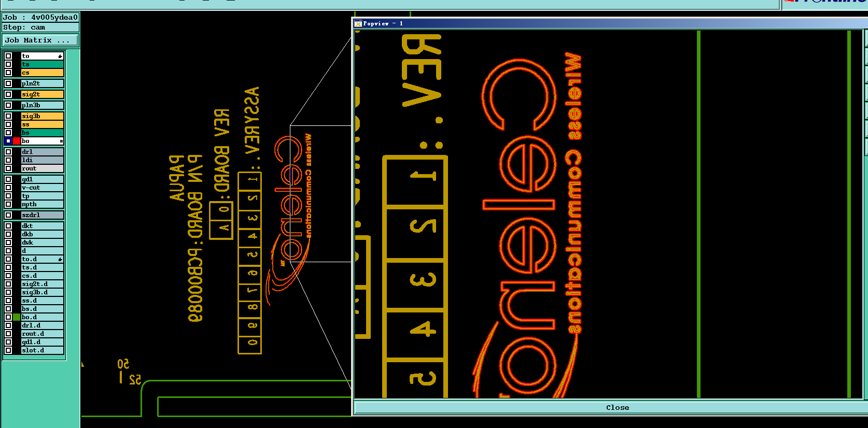Select the sig2t.d layer name
Image resolution: width=868 pixels, height=428 pixels.
[42, 284]
